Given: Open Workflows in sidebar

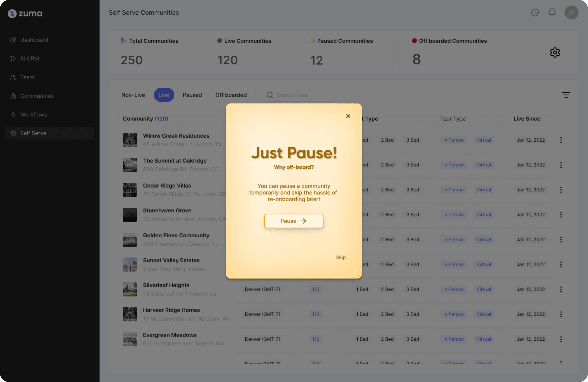Looking at the screenshot, I should (x=33, y=115).
